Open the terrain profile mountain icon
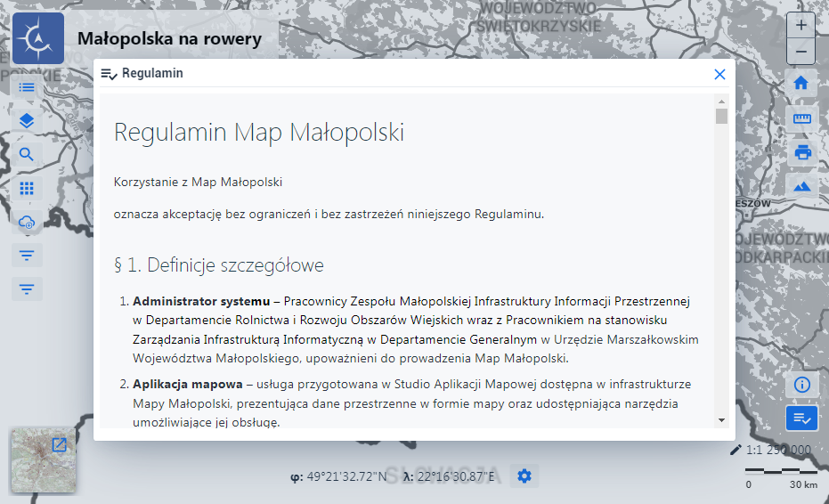Screen dimensions: 829x504 click(x=801, y=185)
